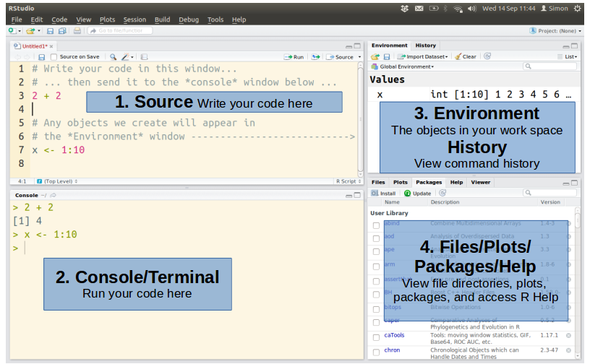Open the Debug menu
590x364 pixels.
tap(189, 19)
